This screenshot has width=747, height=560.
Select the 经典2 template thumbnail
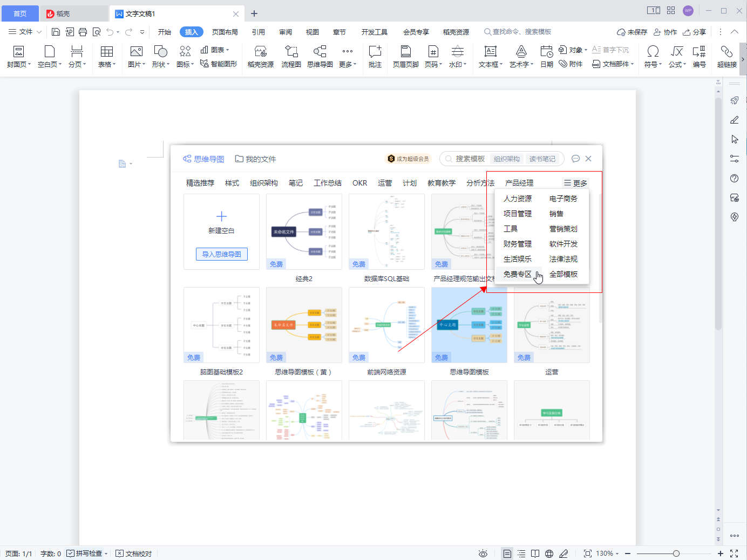click(x=304, y=231)
